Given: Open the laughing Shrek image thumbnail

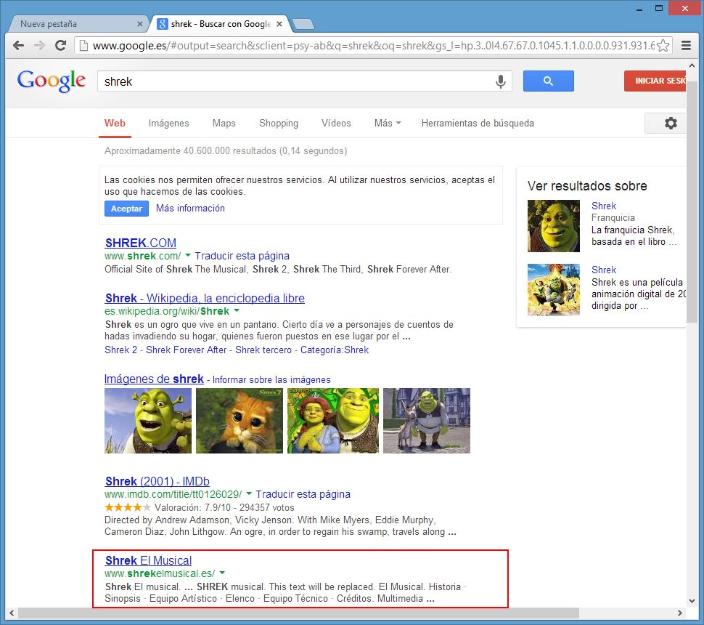Looking at the screenshot, I should 148,421.
